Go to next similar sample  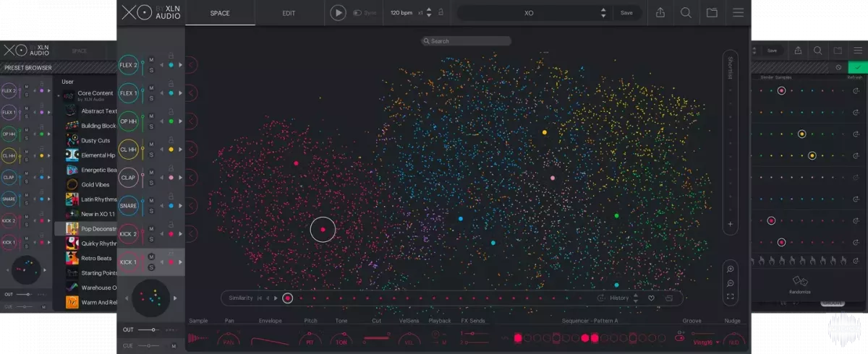(276, 298)
